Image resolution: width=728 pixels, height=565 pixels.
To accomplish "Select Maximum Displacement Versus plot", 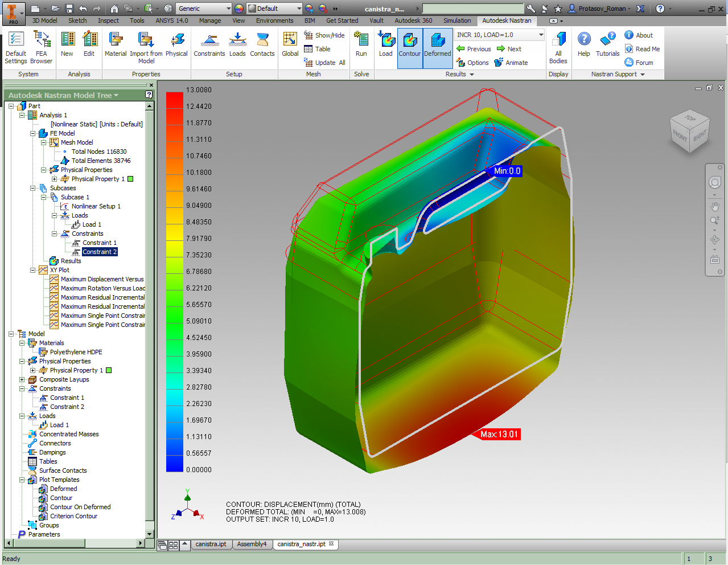I will tap(102, 279).
